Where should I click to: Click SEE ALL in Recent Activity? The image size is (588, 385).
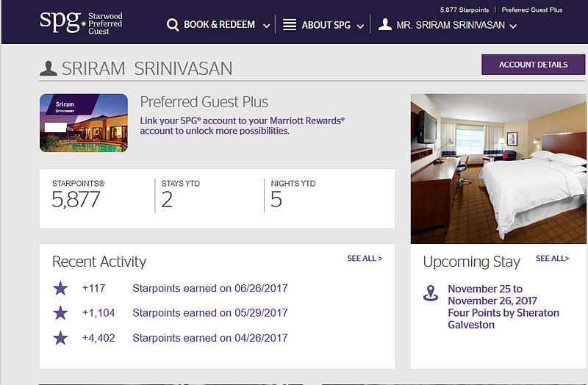pyautogui.click(x=365, y=259)
